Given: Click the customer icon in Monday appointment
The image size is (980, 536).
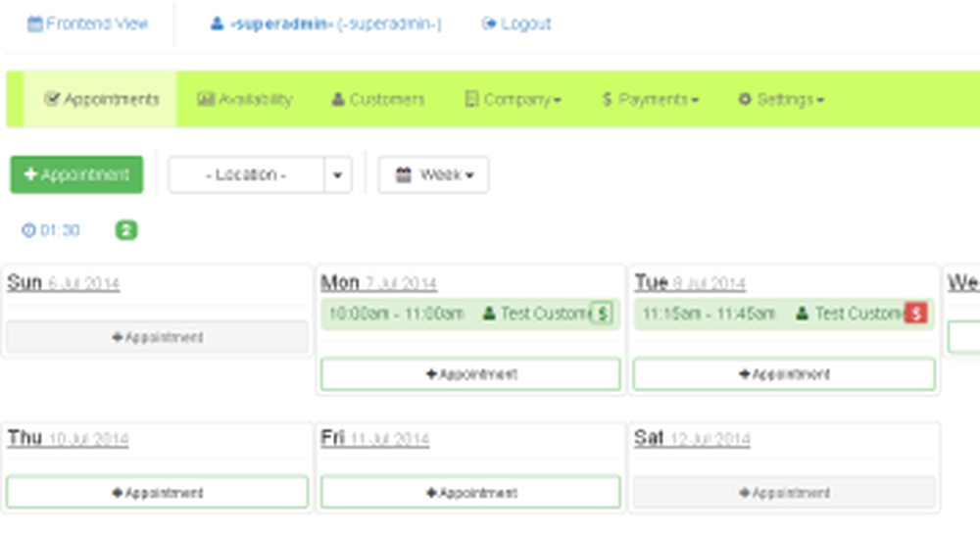Looking at the screenshot, I should point(489,313).
